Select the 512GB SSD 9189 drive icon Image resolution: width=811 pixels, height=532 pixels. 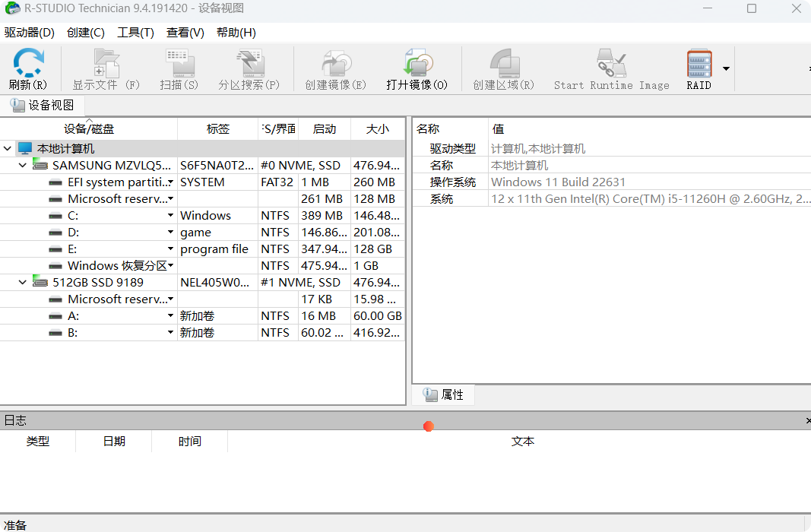coord(40,282)
